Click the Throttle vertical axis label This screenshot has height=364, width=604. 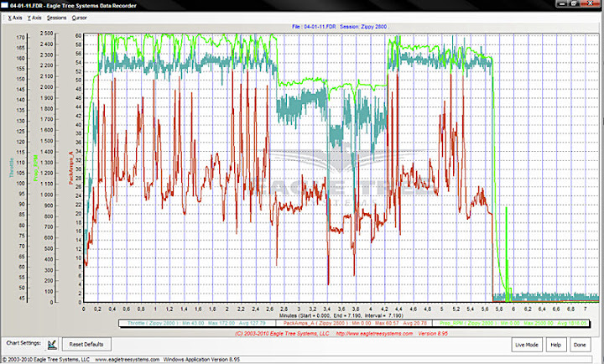[x=12, y=168]
